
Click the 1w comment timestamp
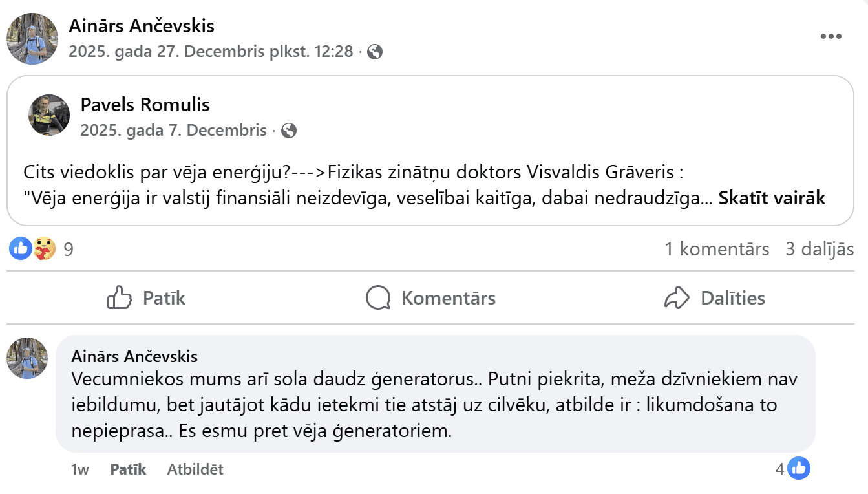(x=79, y=469)
